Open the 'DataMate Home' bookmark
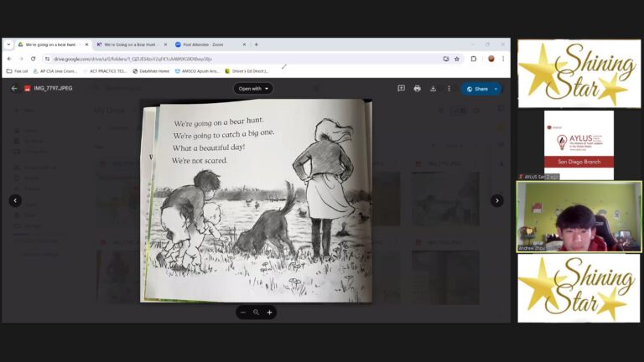 [151, 71]
